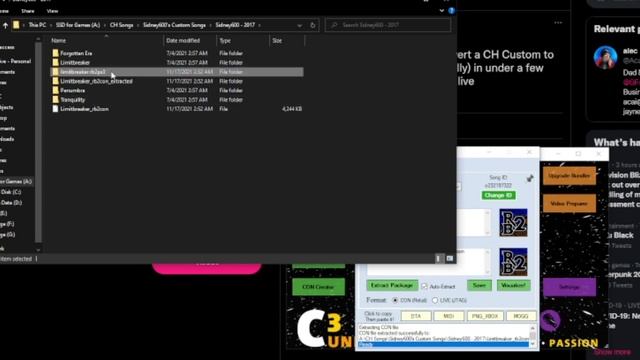Click the pin icon beside Song ID
The height and width of the screenshot is (360, 640).
click(530, 178)
